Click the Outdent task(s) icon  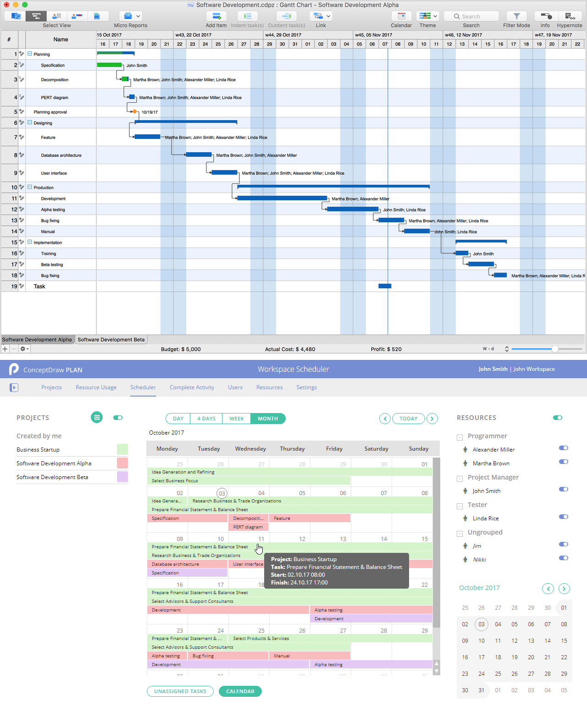(287, 16)
